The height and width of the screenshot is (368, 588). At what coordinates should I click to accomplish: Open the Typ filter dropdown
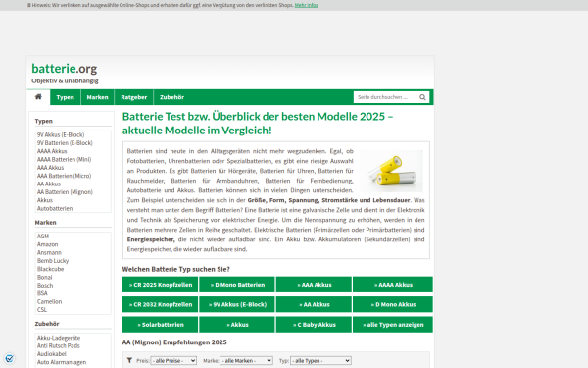point(320,361)
